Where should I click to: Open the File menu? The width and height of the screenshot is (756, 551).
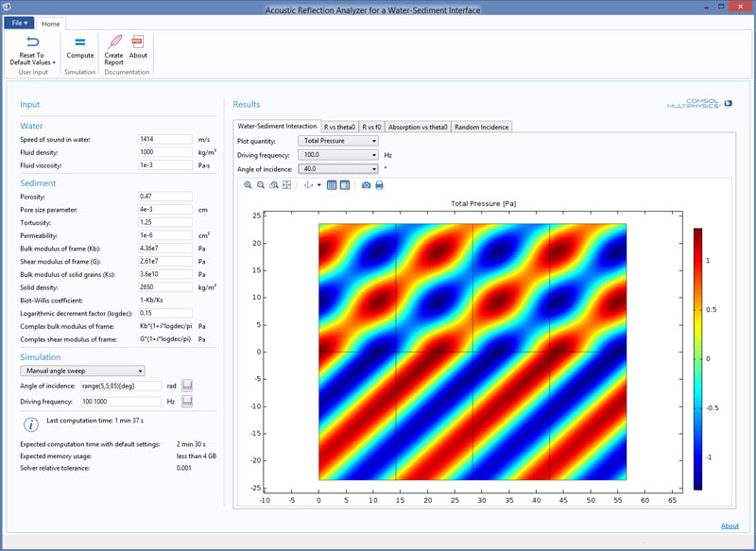click(x=19, y=24)
